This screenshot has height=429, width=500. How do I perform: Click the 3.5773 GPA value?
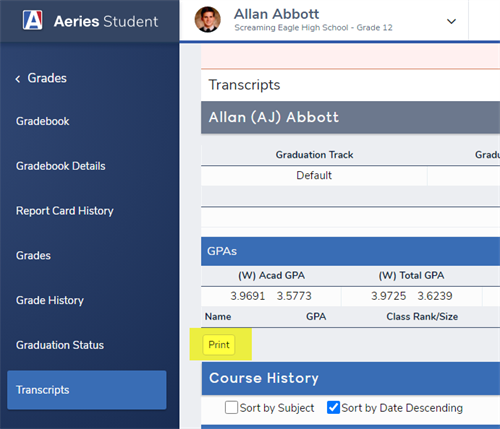click(294, 296)
